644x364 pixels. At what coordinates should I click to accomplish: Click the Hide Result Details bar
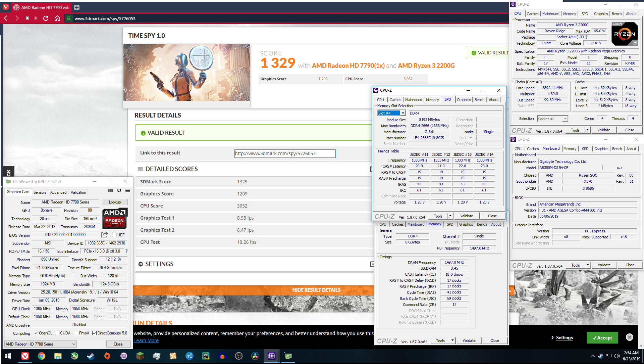(x=316, y=290)
